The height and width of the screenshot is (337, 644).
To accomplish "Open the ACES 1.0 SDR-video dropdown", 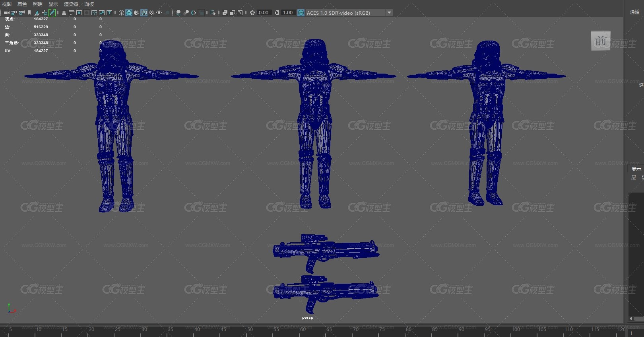I will 349,13.
